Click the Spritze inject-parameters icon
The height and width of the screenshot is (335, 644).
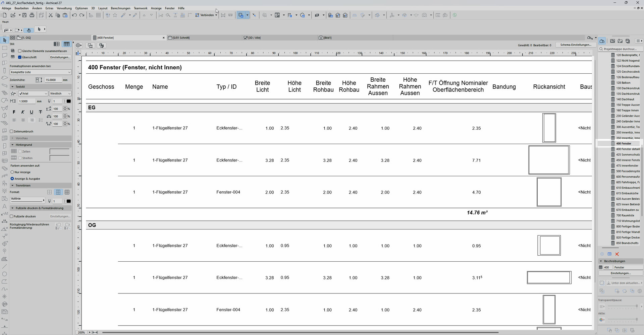pyautogui.click(x=134, y=15)
